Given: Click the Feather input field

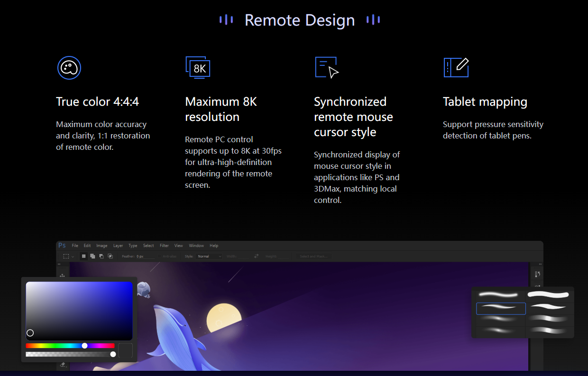Looking at the screenshot, I should 146,256.
